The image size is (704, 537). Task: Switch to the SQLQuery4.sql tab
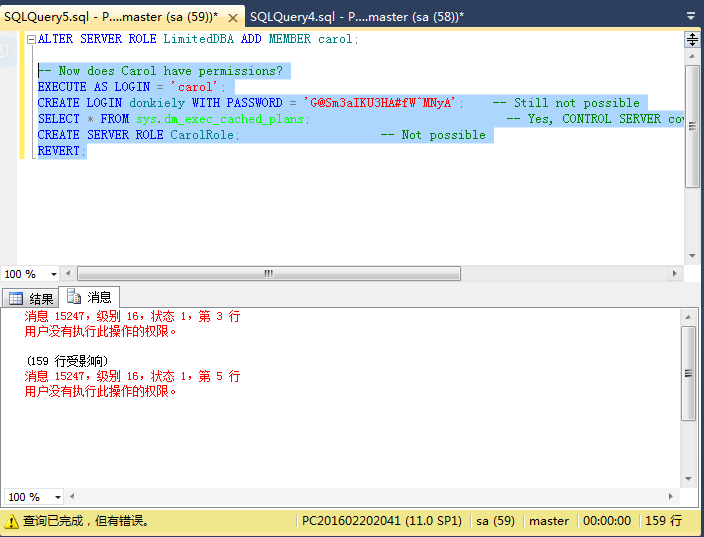point(356,17)
